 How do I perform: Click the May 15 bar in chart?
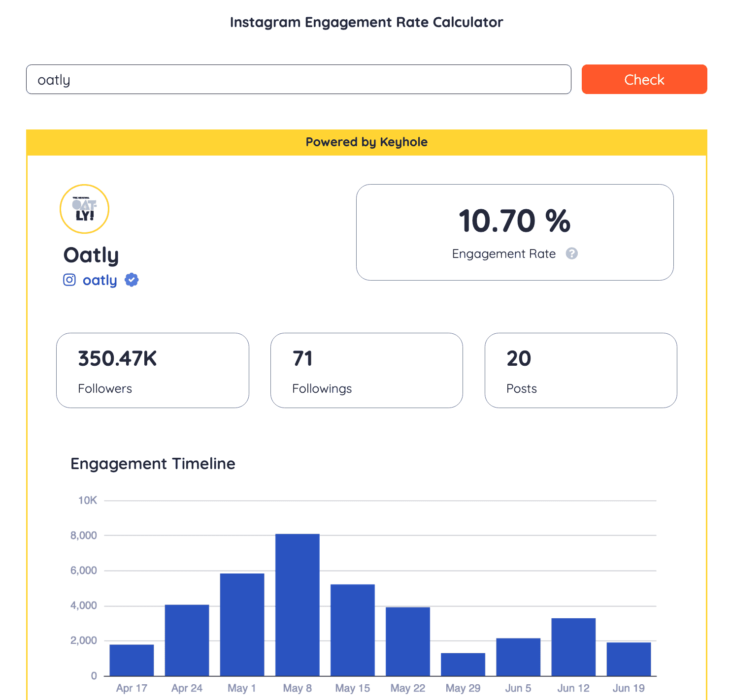tap(353, 630)
